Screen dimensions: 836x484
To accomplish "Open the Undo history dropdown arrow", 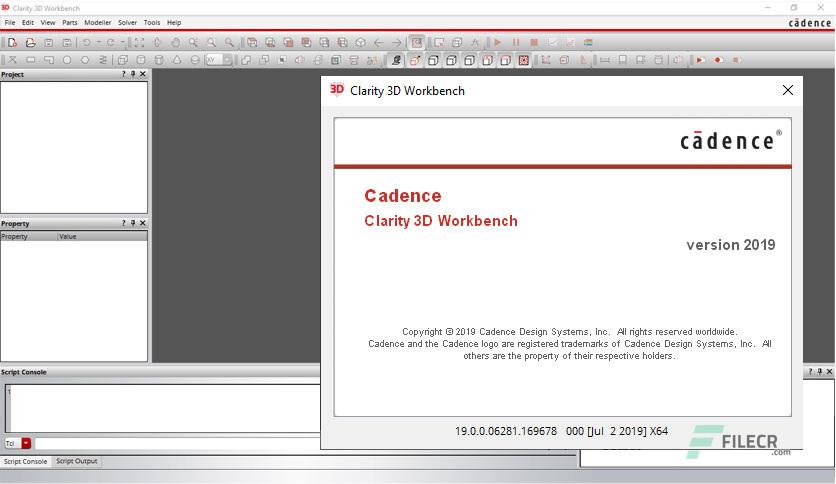I will pyautogui.click(x=99, y=43).
